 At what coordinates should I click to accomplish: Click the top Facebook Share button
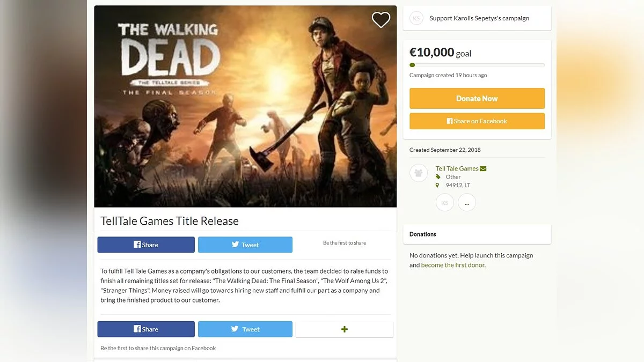[x=146, y=245]
